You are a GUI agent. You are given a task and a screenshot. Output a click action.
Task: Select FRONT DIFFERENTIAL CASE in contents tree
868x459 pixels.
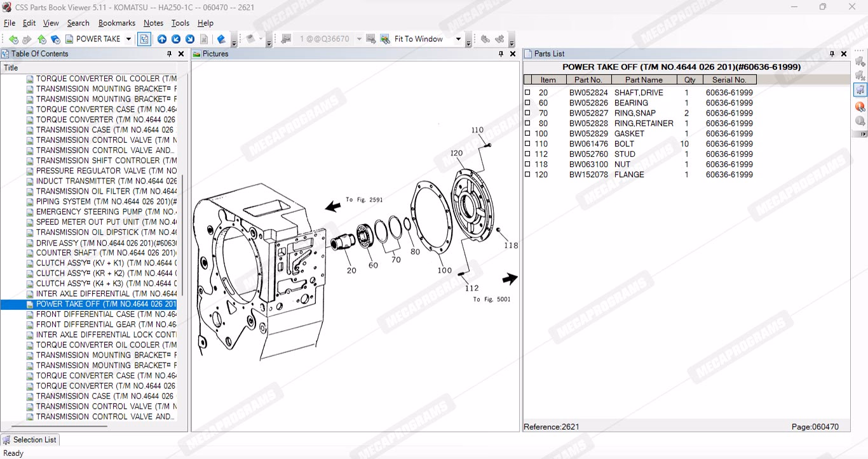pos(106,314)
